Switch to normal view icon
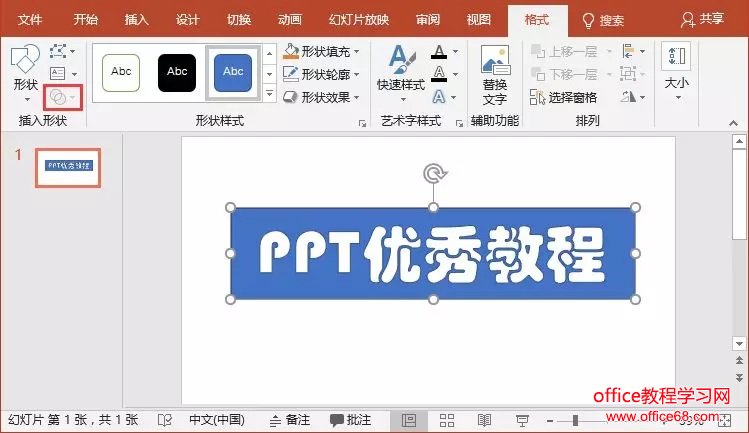This screenshot has height=433, width=749. pos(409,421)
